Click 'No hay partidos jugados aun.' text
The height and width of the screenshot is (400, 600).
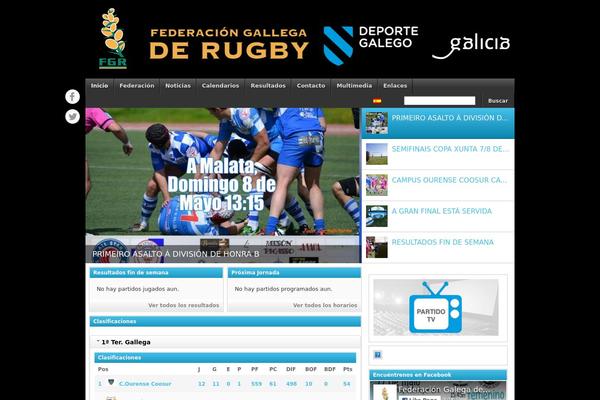138,289
